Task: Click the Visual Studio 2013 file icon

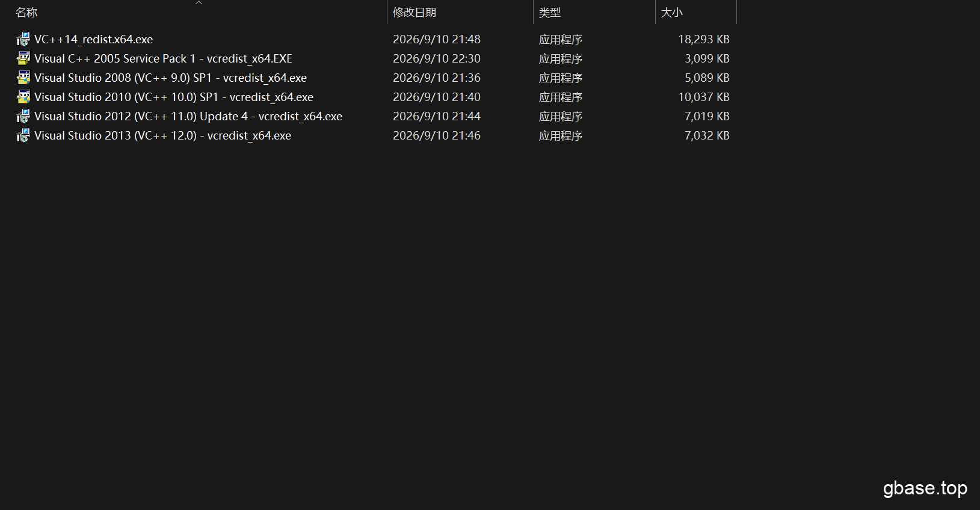Action: point(23,135)
